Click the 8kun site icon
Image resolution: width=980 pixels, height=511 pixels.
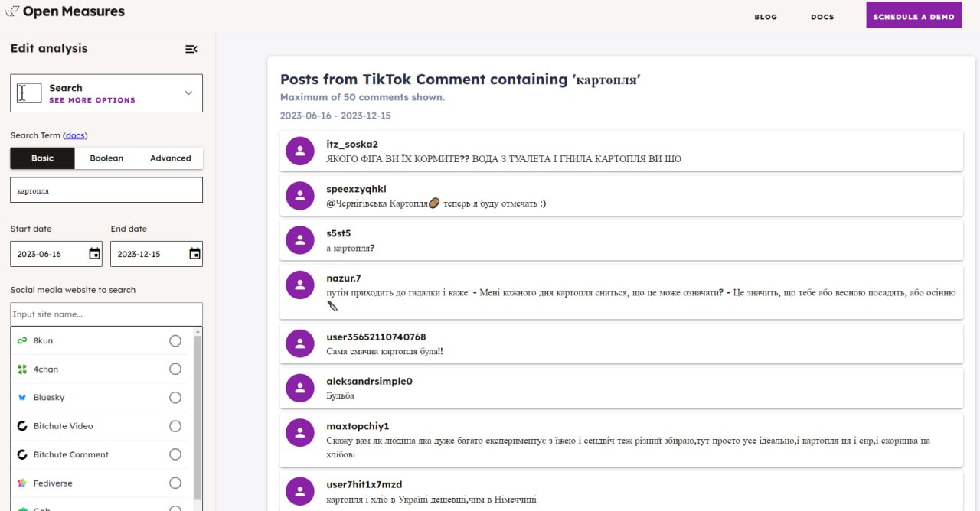(x=22, y=340)
